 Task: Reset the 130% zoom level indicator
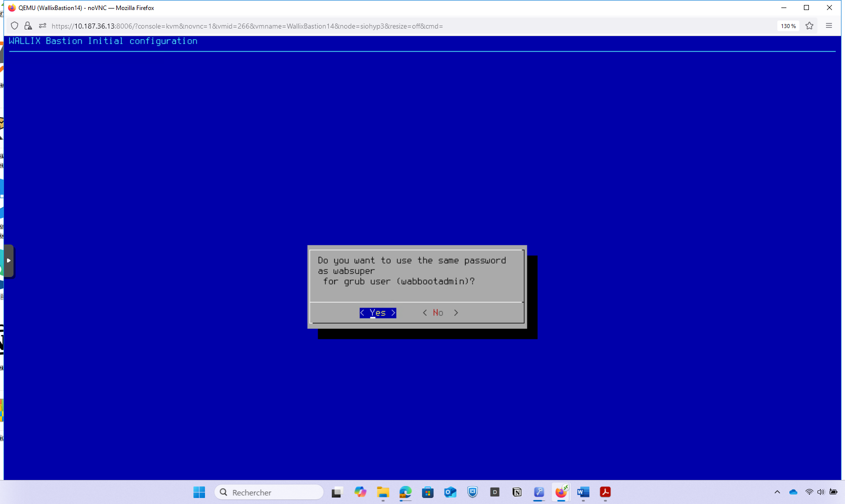pos(788,26)
